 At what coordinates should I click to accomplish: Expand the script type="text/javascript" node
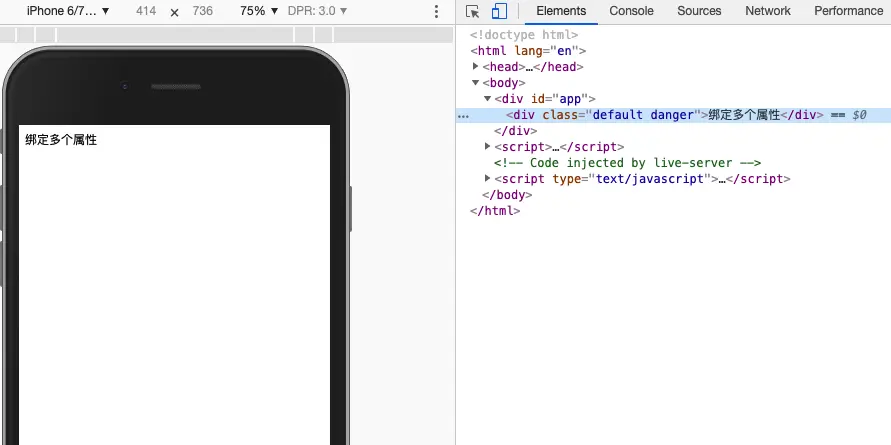click(x=488, y=178)
